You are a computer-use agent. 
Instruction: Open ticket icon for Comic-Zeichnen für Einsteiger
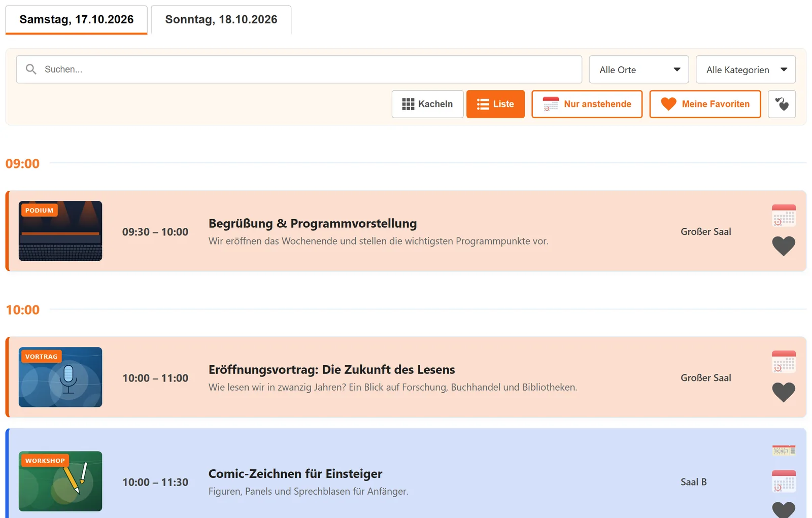coord(784,451)
